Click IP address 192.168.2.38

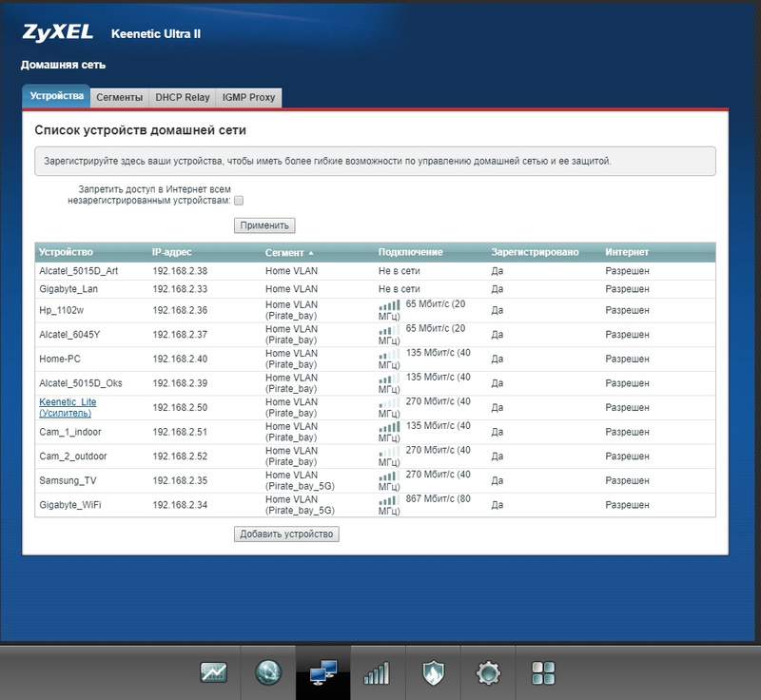180,271
